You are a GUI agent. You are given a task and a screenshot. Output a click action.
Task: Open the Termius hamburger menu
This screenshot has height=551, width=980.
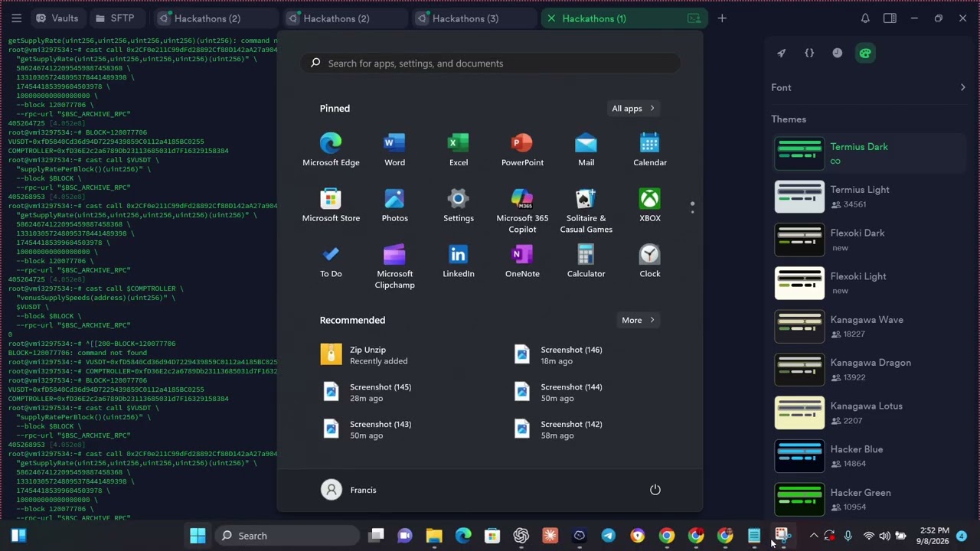click(17, 18)
